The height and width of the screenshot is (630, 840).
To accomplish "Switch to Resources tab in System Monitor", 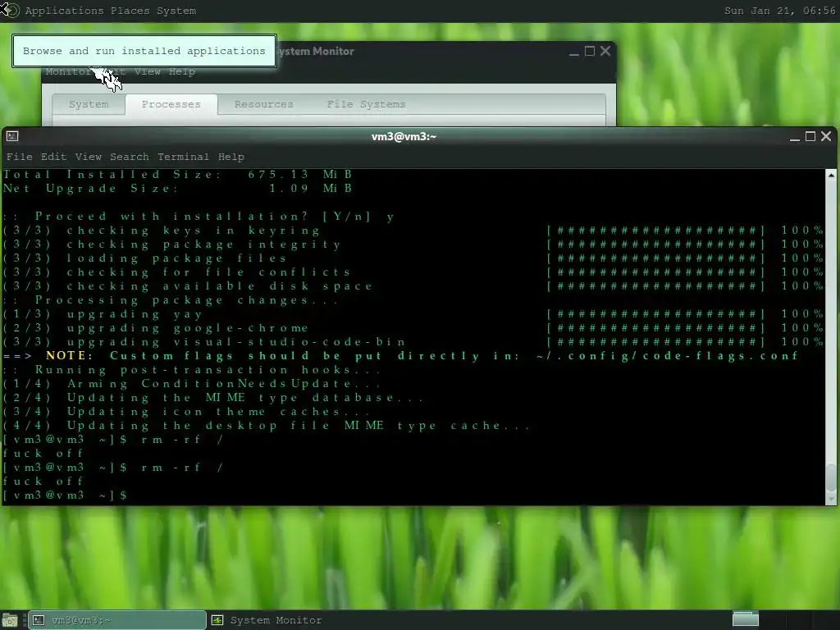I will (x=264, y=104).
